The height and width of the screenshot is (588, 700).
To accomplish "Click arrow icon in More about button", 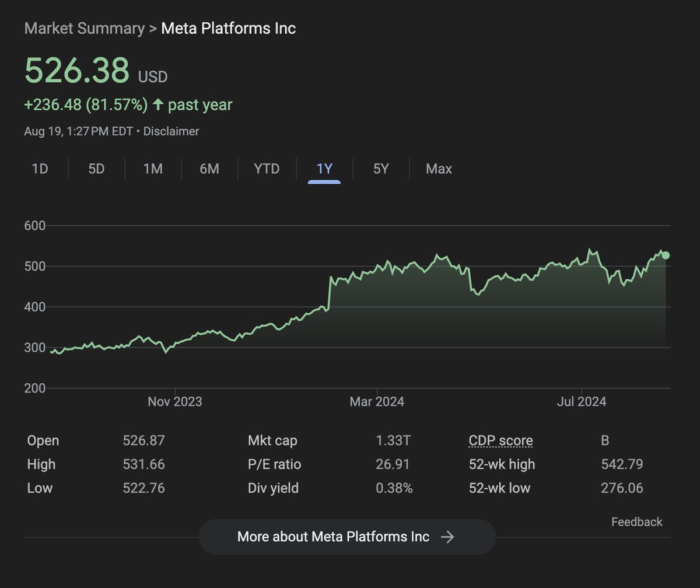I will 447,537.
